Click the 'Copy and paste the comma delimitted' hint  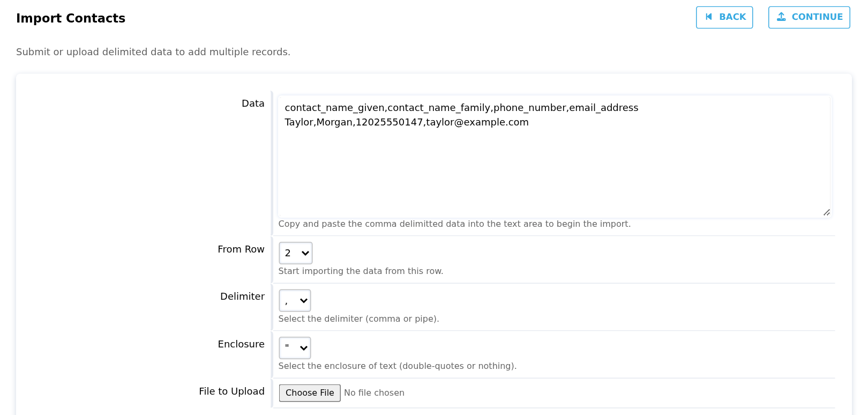[454, 224]
